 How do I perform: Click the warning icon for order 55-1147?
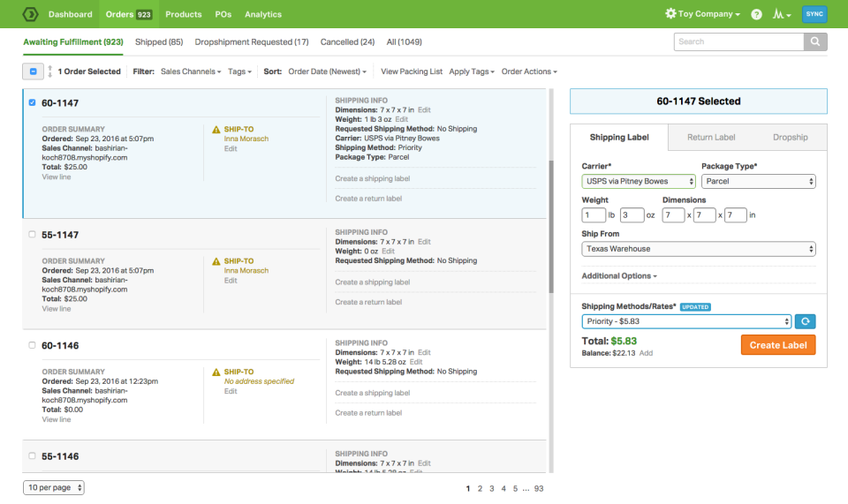click(216, 261)
